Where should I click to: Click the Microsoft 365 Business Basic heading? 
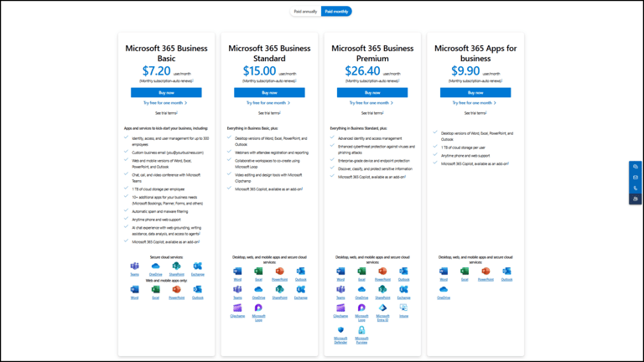[x=166, y=54]
